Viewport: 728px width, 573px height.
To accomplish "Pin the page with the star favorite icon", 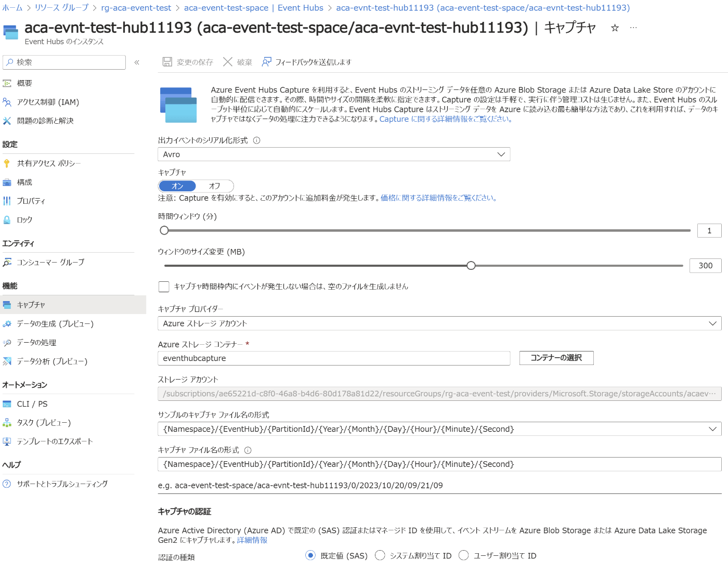I will click(x=615, y=28).
